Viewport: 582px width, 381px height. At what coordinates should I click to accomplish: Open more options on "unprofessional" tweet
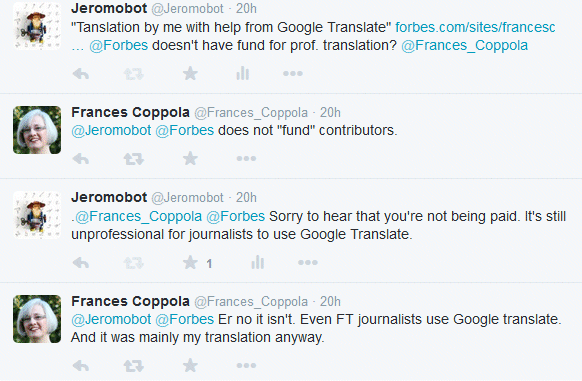coord(308,263)
